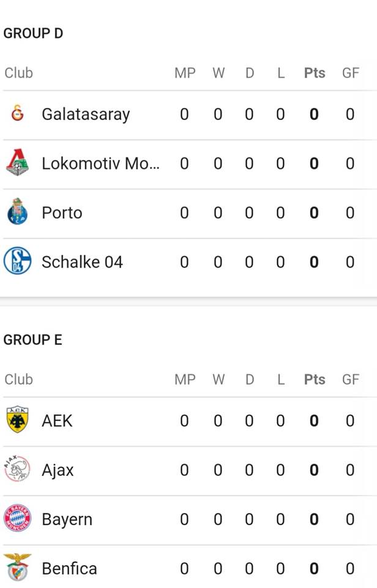Click Lokomotiv Moscow truncated team name
Screen dimensions: 377x588
(x=101, y=164)
